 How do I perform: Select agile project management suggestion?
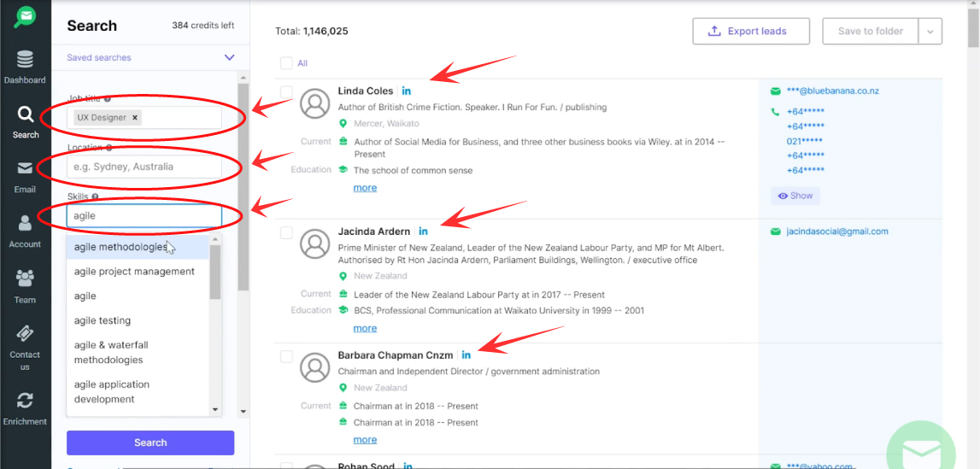pos(138,272)
